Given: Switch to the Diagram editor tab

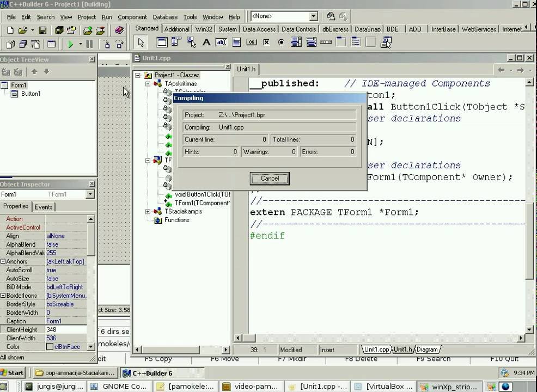Looking at the screenshot, I should tap(427, 350).
